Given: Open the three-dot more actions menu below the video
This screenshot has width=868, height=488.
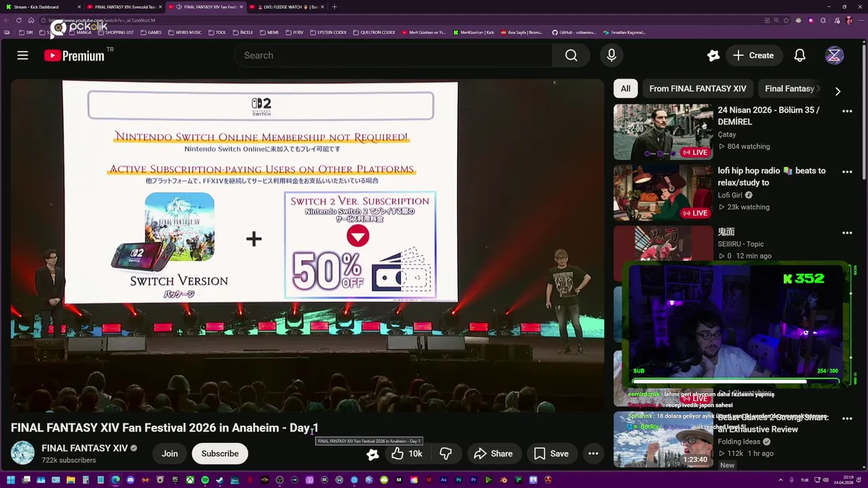Looking at the screenshot, I should coord(593,453).
